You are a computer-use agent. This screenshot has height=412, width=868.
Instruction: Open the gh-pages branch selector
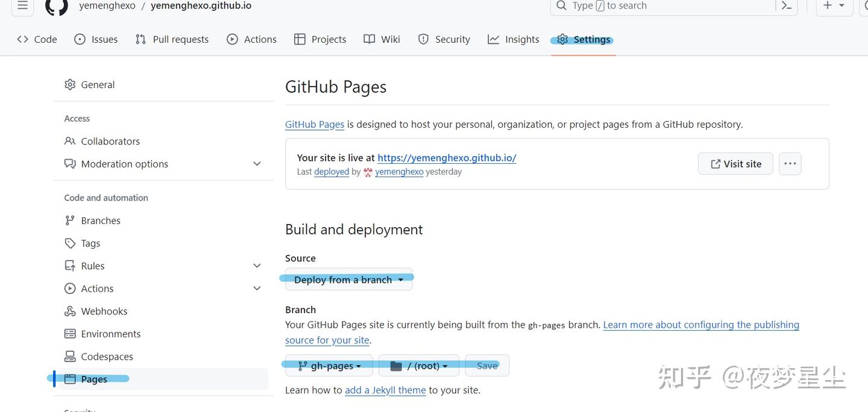329,366
